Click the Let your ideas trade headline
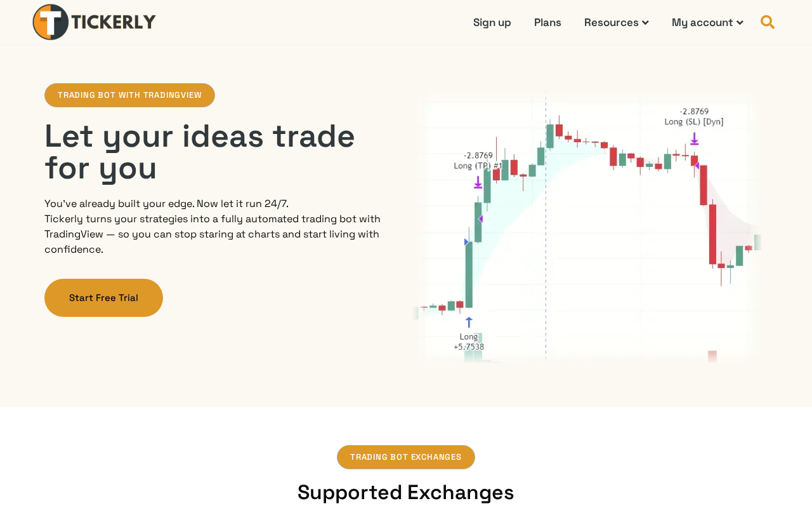812x508 pixels. 200,152
